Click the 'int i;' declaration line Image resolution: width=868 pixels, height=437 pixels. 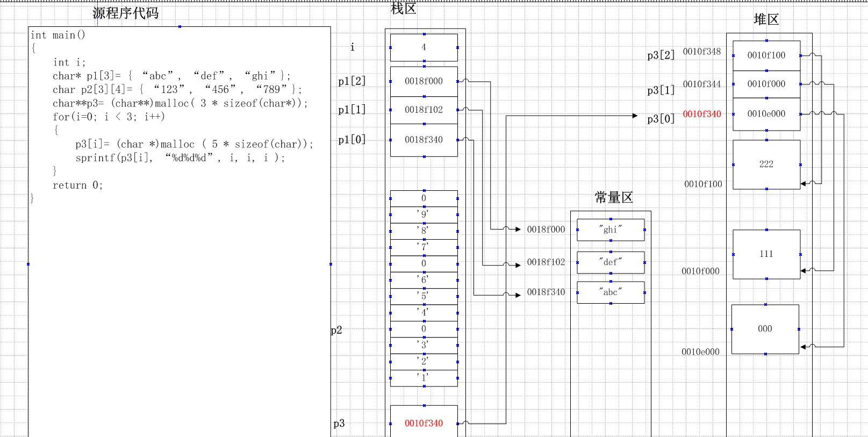coord(69,62)
